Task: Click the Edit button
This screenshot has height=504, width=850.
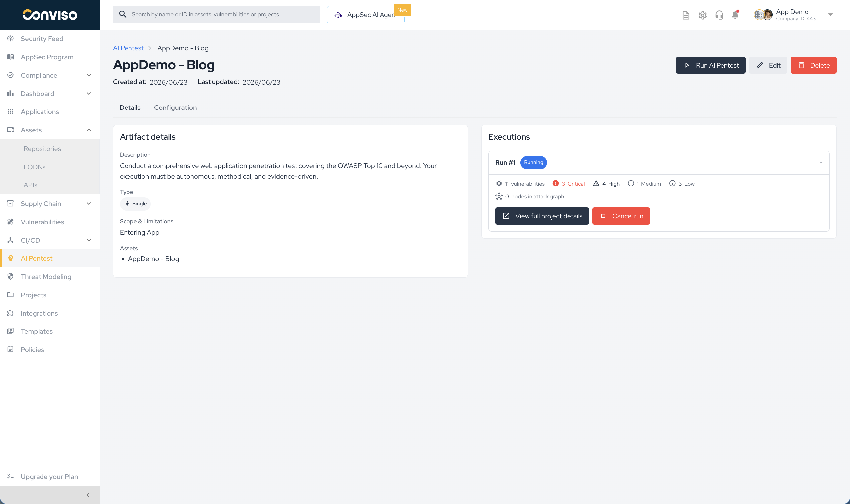Action: 768,65
